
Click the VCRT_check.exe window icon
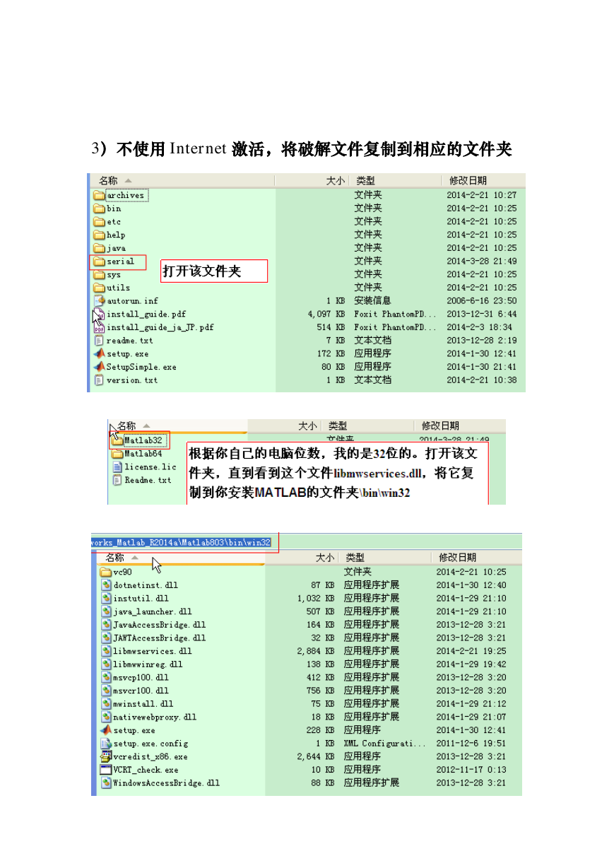(106, 770)
